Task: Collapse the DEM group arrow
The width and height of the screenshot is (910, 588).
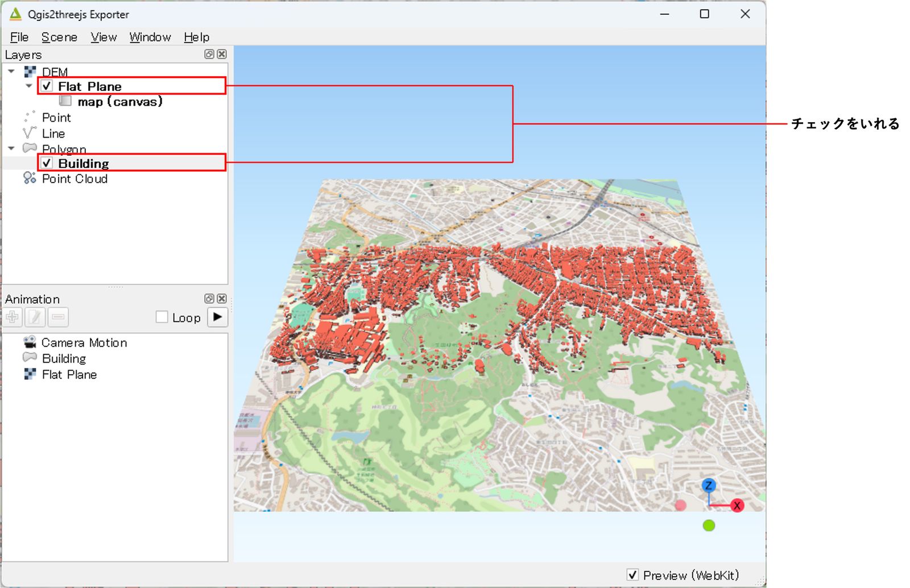Action: [11, 71]
